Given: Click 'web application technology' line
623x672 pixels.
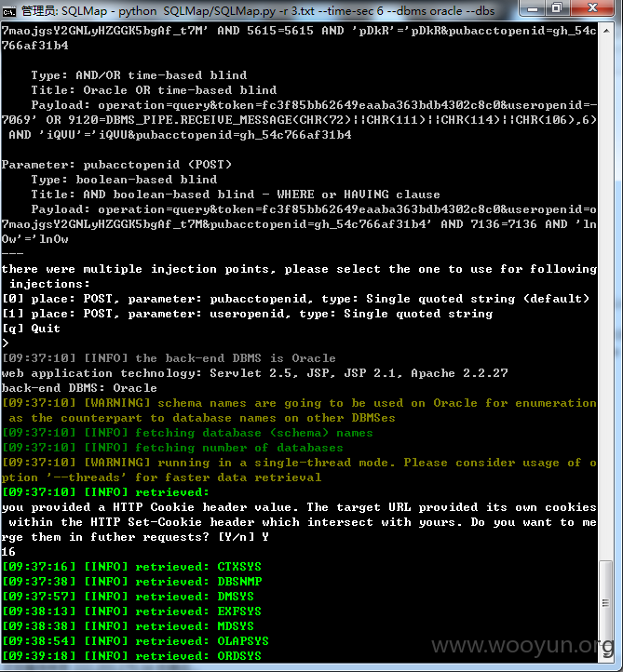Looking at the screenshot, I should point(254,373).
